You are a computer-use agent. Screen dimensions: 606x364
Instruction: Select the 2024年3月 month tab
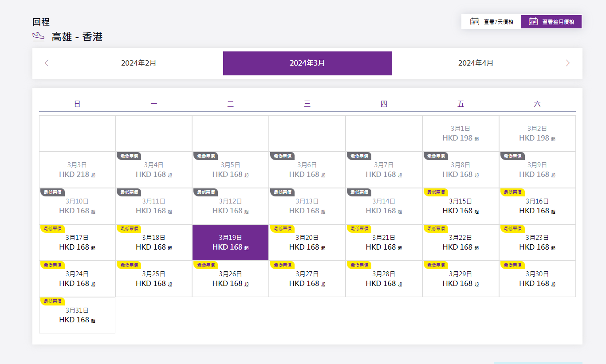(x=307, y=63)
